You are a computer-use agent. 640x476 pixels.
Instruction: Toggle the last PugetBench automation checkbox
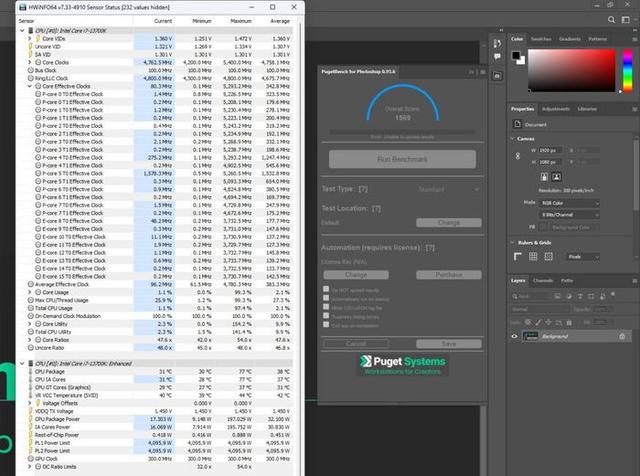pos(326,325)
